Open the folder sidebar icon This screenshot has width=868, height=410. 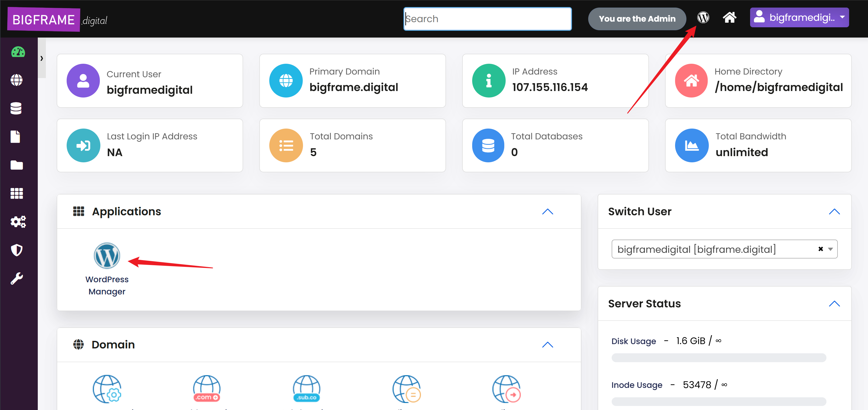click(x=16, y=165)
